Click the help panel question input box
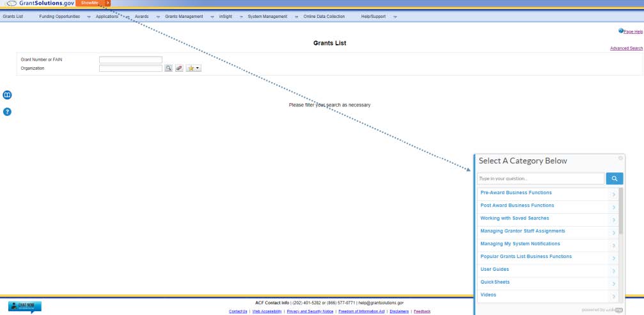This screenshot has width=644, height=315. pyautogui.click(x=540, y=179)
